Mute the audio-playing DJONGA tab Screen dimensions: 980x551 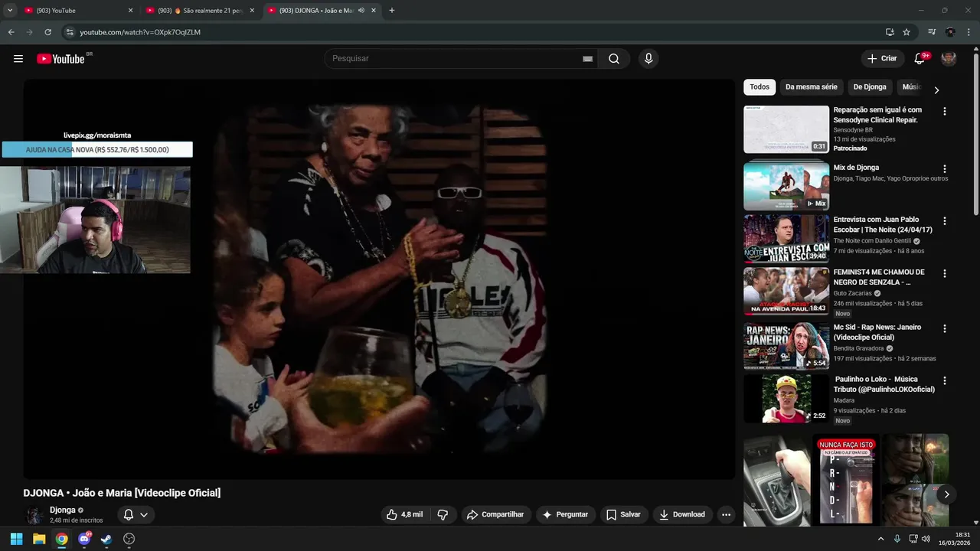tap(361, 10)
